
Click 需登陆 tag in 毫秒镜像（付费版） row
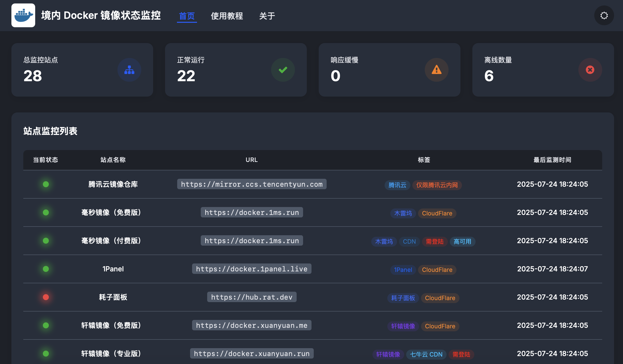435,242
